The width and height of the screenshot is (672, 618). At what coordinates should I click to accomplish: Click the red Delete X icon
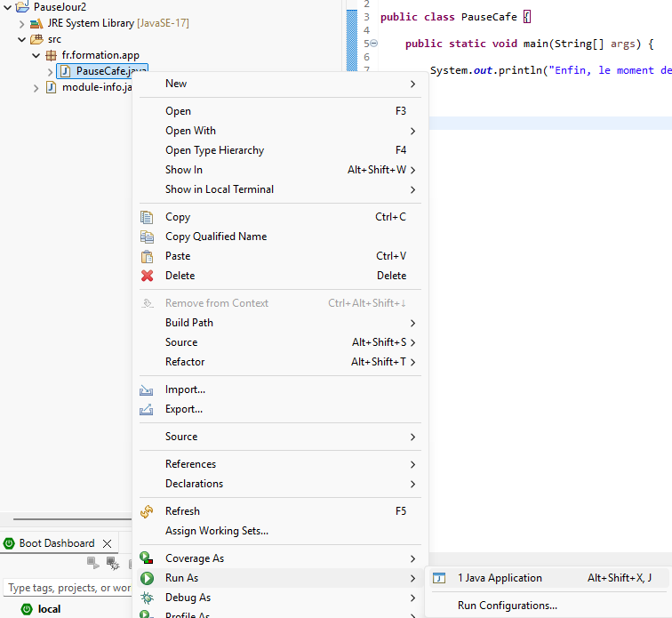pos(148,276)
